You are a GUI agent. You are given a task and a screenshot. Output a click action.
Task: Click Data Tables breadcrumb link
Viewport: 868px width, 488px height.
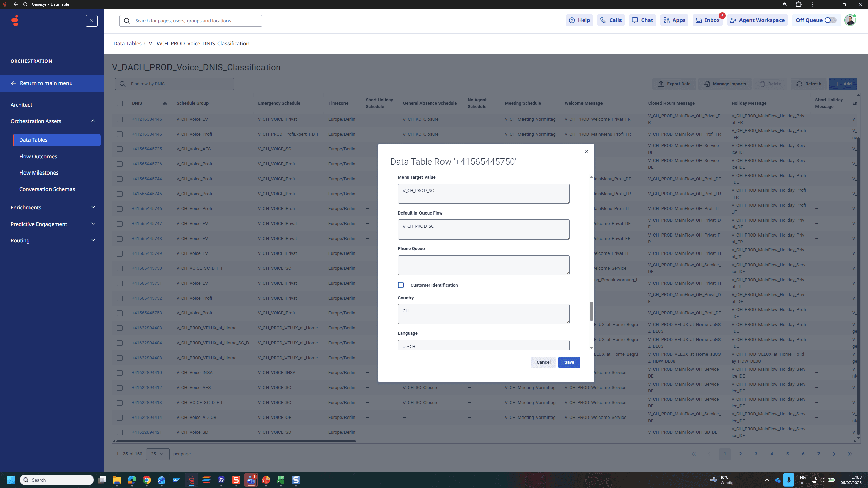click(x=127, y=43)
